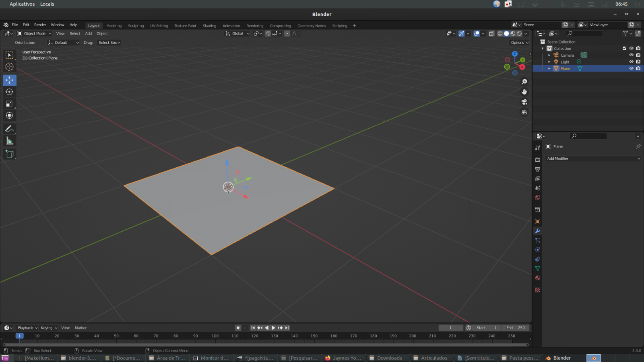Image resolution: width=644 pixels, height=362 pixels.
Task: Toggle X-ray display
Action: pyautogui.click(x=491, y=34)
